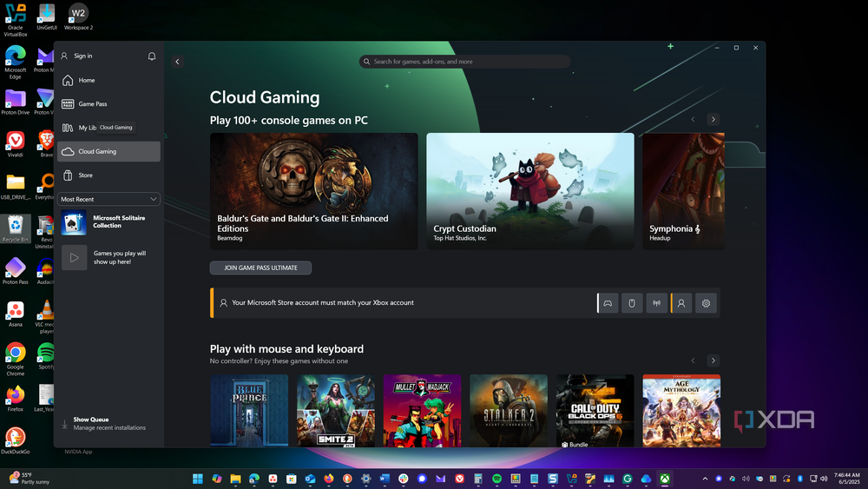This screenshot has width=868, height=489.
Task: Open Spotify from the taskbar
Action: coord(496,479)
